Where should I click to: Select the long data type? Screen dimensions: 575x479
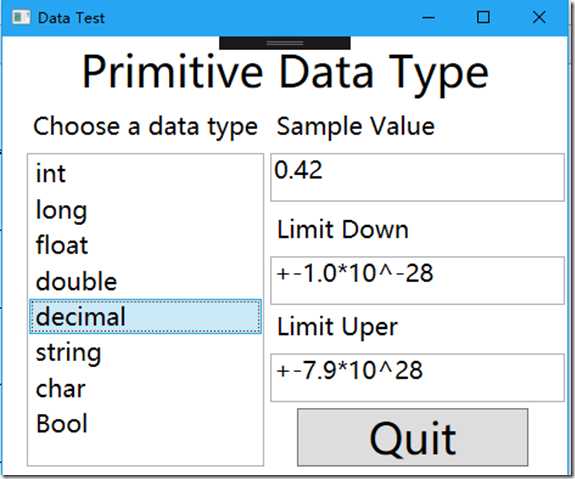pyautogui.click(x=145, y=210)
